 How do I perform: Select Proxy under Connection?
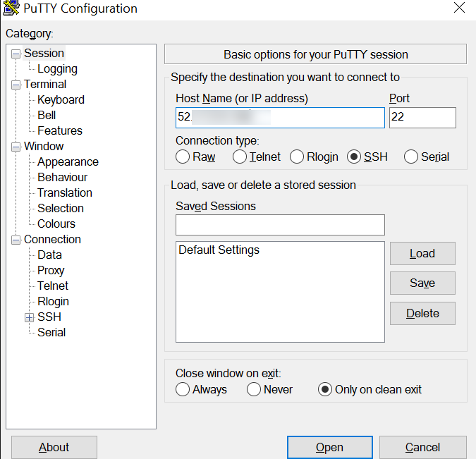pos(51,271)
